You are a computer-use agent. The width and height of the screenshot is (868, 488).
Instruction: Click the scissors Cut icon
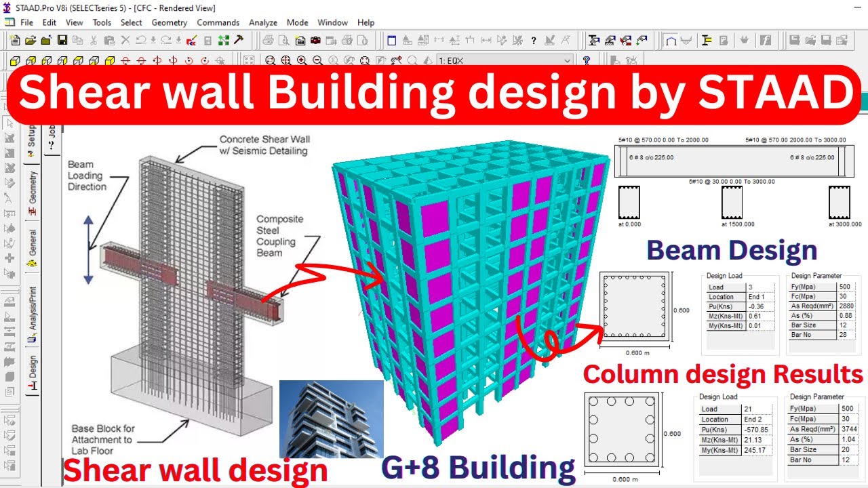[x=94, y=41]
